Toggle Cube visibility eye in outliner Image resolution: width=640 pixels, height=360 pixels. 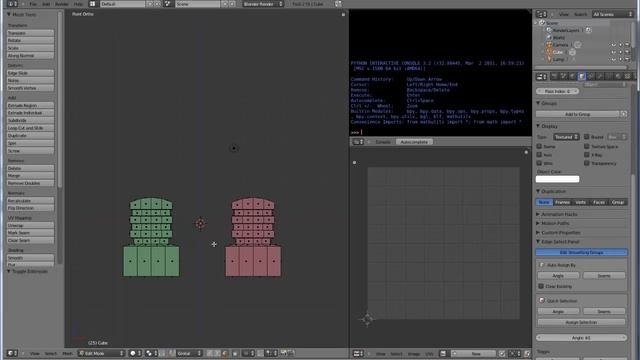pos(613,52)
